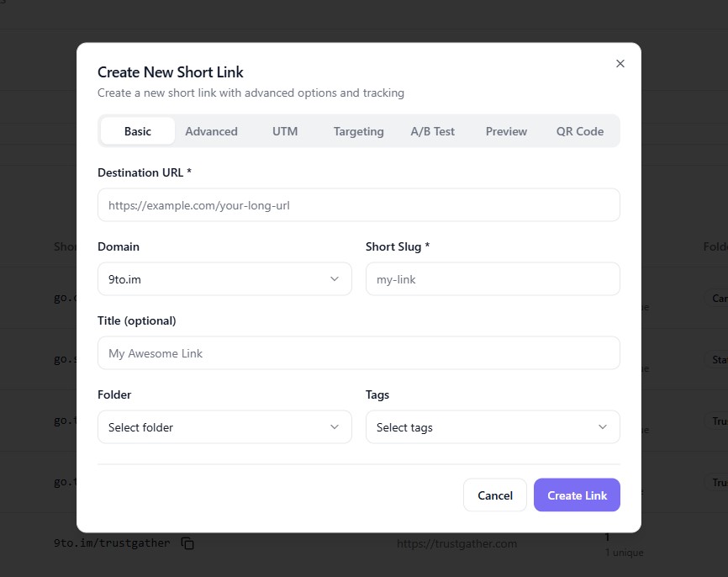Close the Create New Short Link dialog
The height and width of the screenshot is (577, 728).
click(x=620, y=64)
